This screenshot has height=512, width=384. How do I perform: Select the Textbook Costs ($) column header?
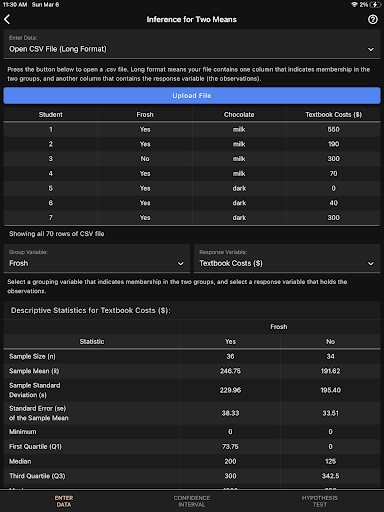333,115
